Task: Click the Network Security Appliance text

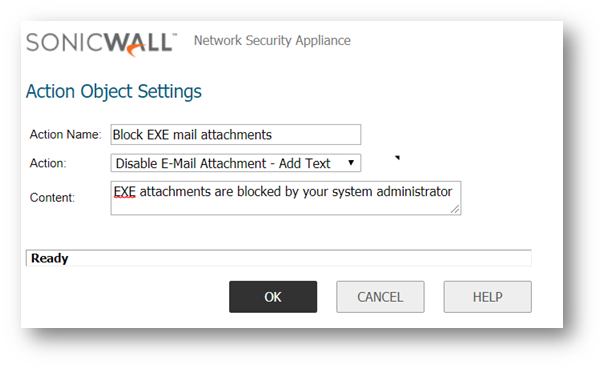Action: pyautogui.click(x=272, y=41)
